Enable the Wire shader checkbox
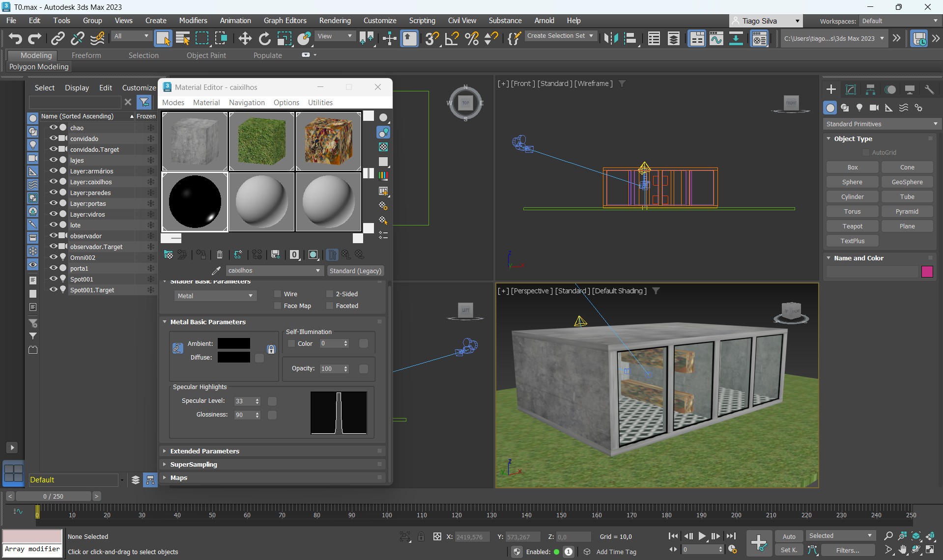 point(278,294)
